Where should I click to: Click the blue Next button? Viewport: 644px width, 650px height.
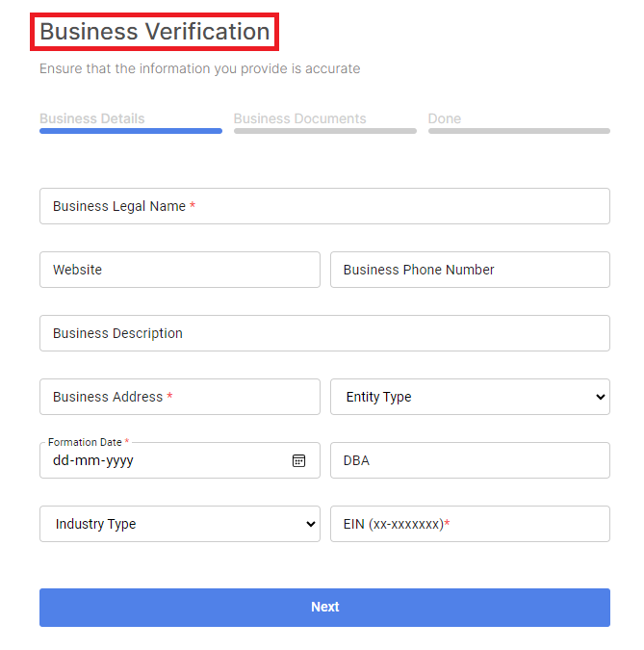[325, 608]
